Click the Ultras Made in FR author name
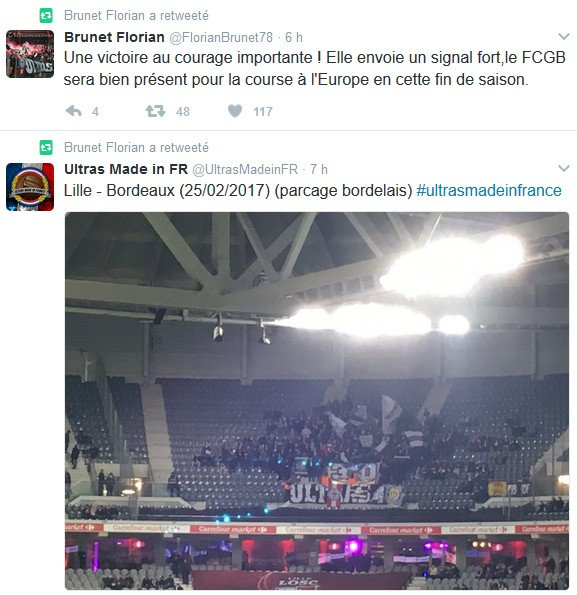Image resolution: width=577 pixels, height=595 pixels. point(126,169)
